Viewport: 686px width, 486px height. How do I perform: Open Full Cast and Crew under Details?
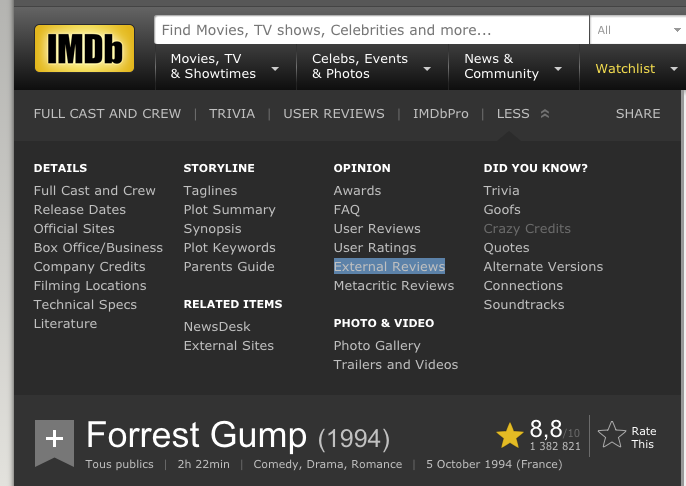tap(94, 191)
